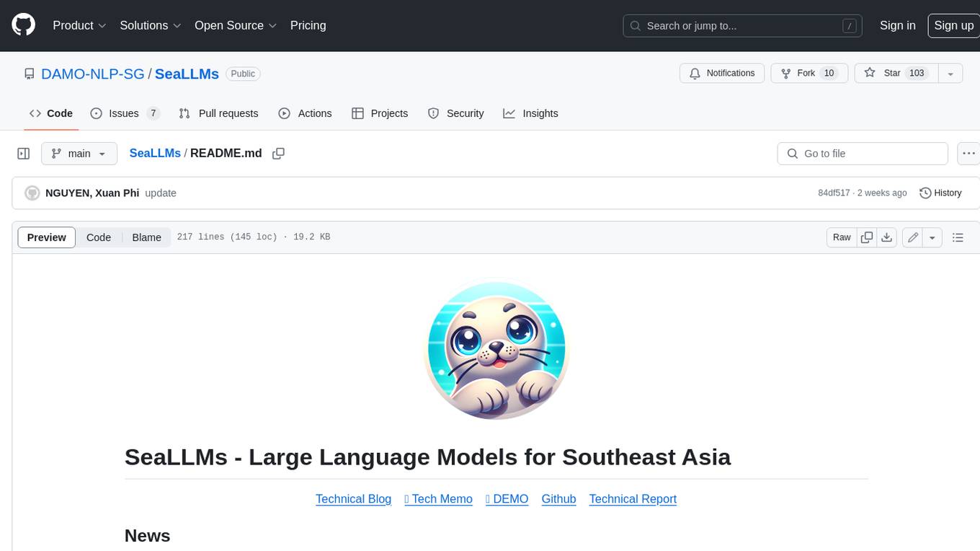Edit the file with pencil icon
Viewport: 980px width, 551px height.
pos(913,237)
